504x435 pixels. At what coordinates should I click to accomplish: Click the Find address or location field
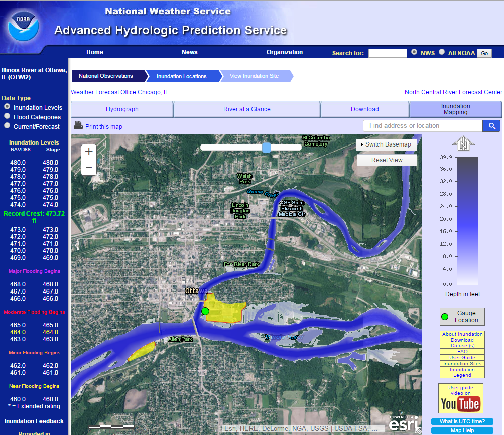[422, 126]
